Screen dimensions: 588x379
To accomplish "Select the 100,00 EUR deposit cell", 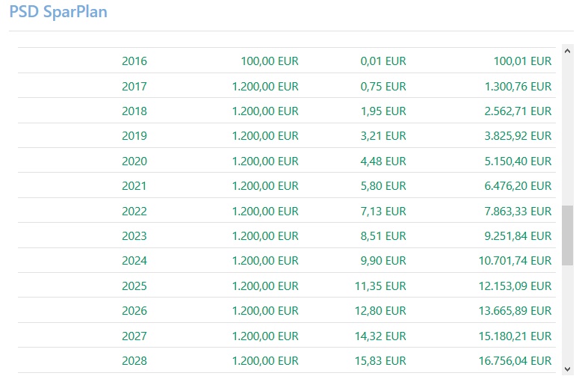I will [269, 61].
